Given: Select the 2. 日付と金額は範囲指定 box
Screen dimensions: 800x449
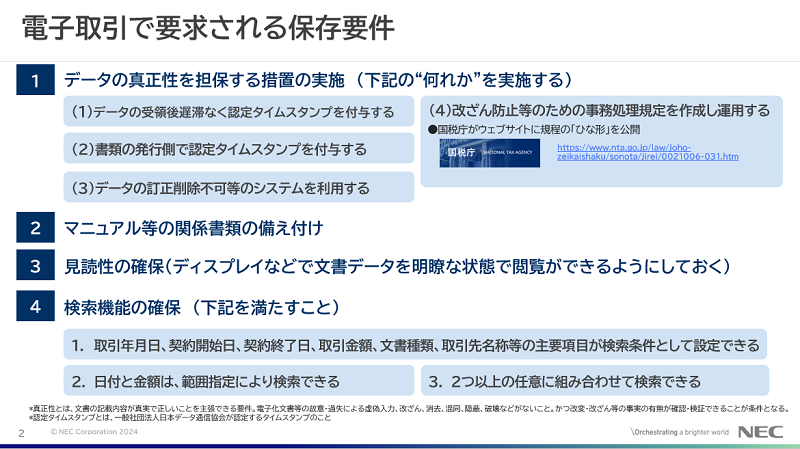Looking at the screenshot, I should click(x=239, y=381).
